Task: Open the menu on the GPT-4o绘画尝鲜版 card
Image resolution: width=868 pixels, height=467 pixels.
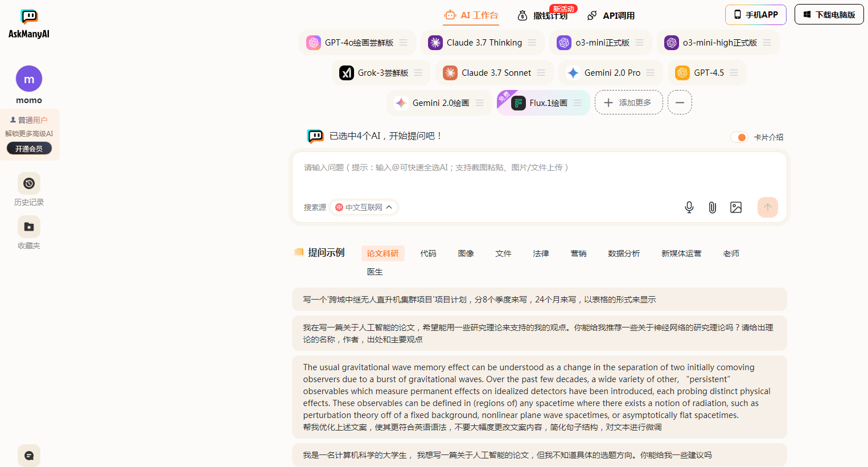Action: point(403,42)
